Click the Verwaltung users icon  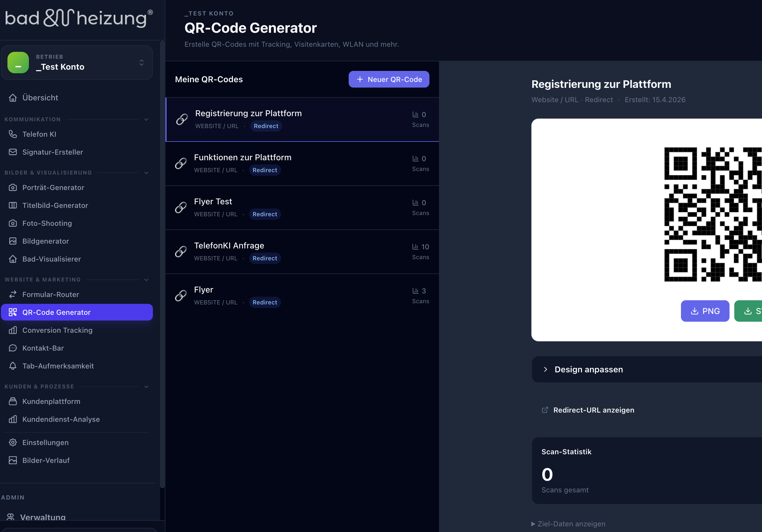click(11, 517)
